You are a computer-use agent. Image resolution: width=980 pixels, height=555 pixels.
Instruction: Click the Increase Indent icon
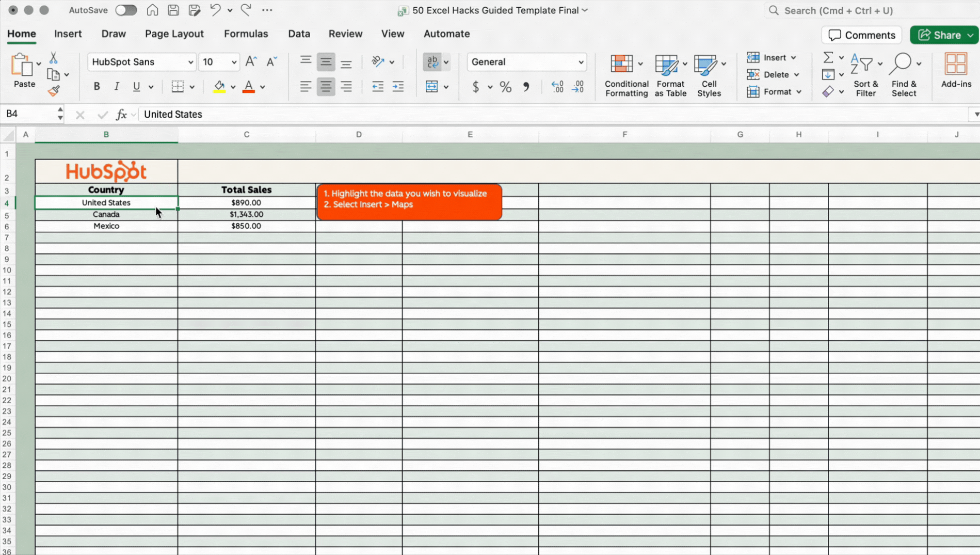click(x=398, y=87)
